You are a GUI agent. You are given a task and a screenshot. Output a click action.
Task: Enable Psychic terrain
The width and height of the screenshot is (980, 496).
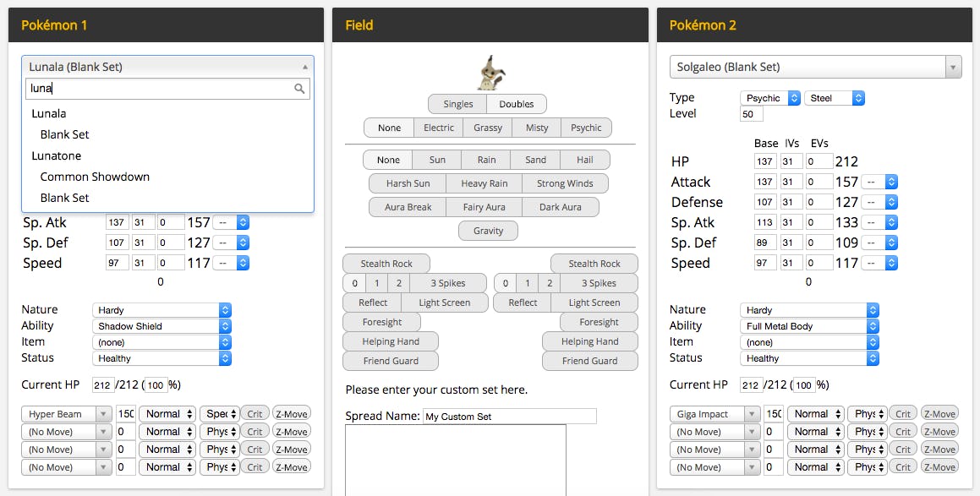click(x=586, y=127)
